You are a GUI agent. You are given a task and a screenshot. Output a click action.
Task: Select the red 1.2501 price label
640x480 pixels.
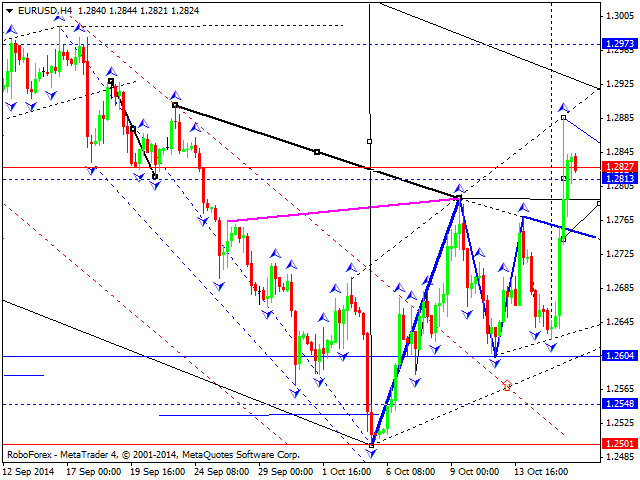(x=619, y=444)
